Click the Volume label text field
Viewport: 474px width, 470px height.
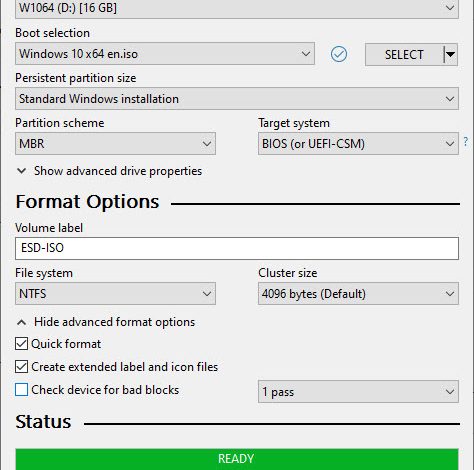[x=237, y=248]
